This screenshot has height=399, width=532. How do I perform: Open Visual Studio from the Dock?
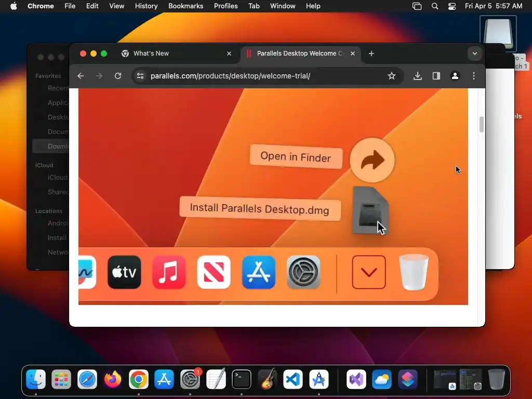[x=356, y=379]
